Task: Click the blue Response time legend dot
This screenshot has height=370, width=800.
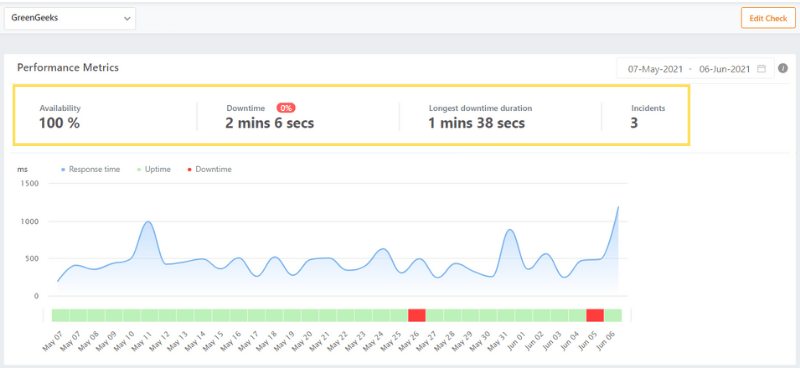Action: 63,169
